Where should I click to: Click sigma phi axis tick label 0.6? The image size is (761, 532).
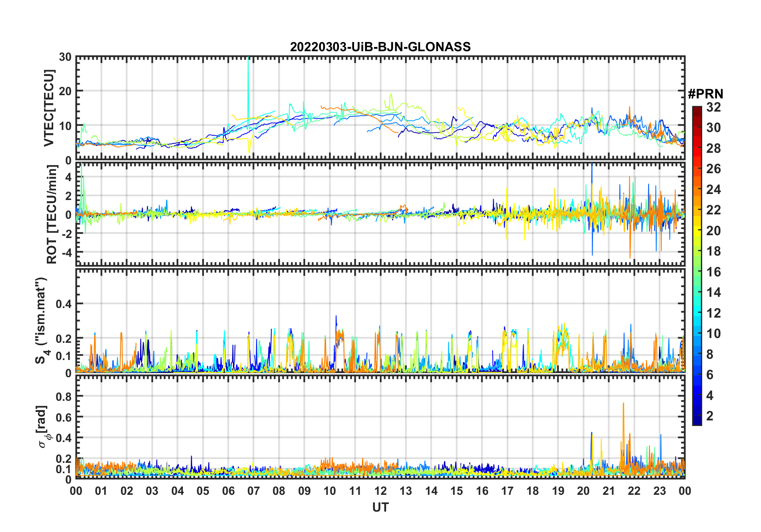64,417
